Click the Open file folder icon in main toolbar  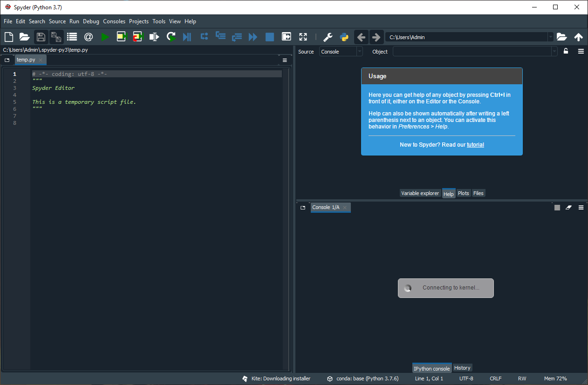click(25, 37)
